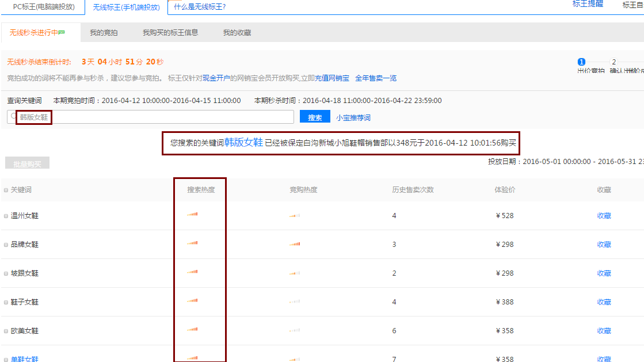Open the 我购买的标王信息 tab
Screen dimensions: 644x362
[170, 33]
